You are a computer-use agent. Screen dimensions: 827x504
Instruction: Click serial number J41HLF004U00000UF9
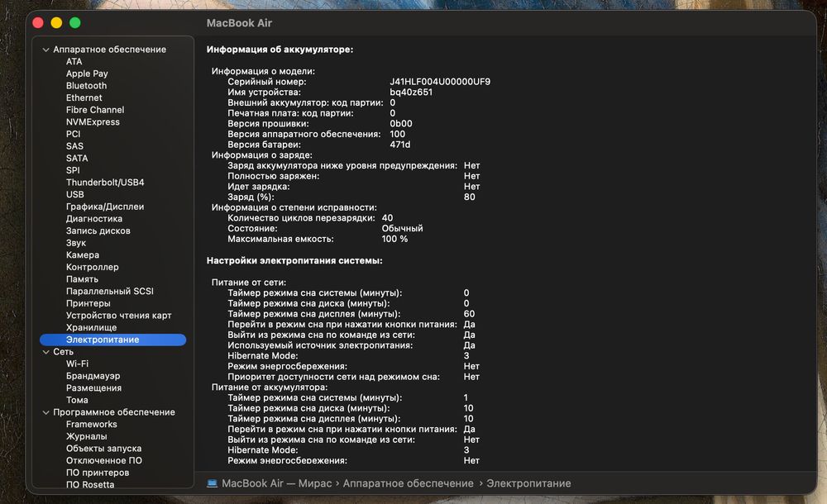click(x=440, y=82)
